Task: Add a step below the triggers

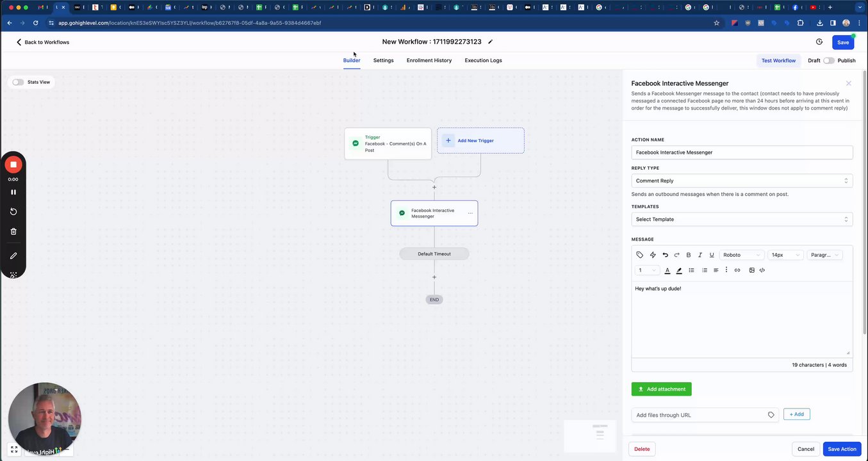Action: [434, 187]
